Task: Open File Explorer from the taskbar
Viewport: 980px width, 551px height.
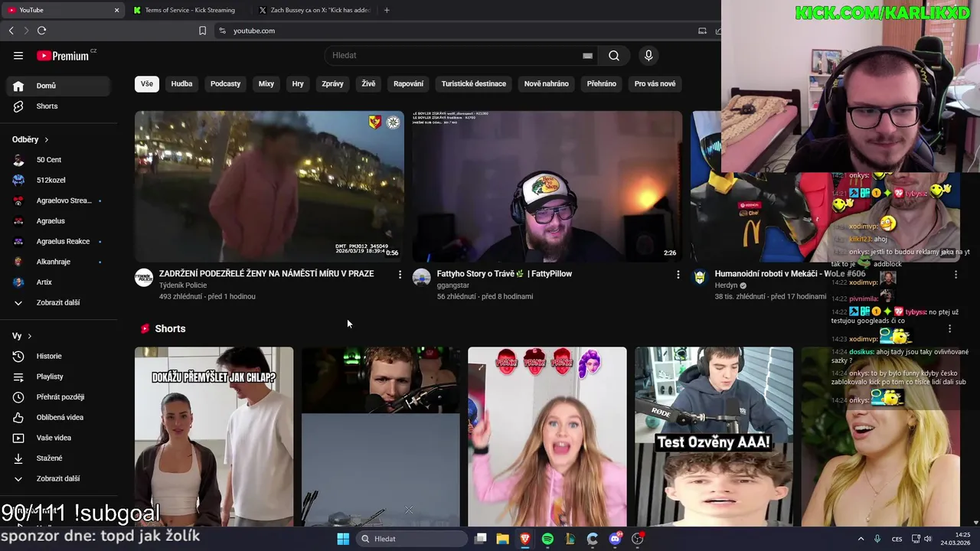Action: (502, 539)
